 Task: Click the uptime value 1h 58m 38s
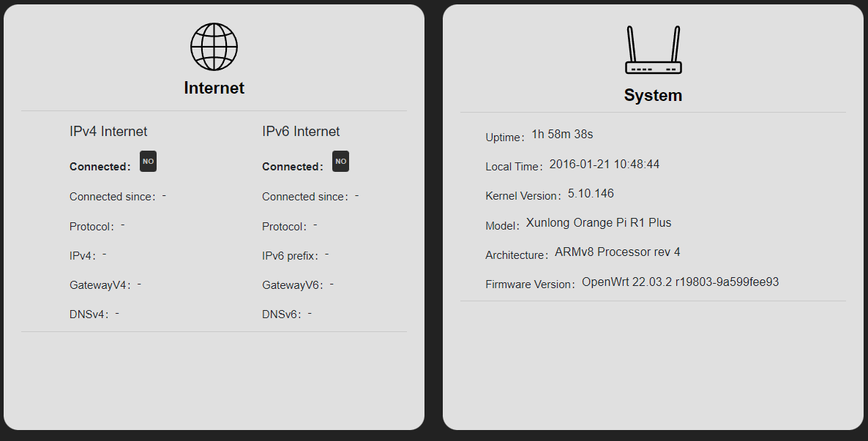(x=562, y=135)
